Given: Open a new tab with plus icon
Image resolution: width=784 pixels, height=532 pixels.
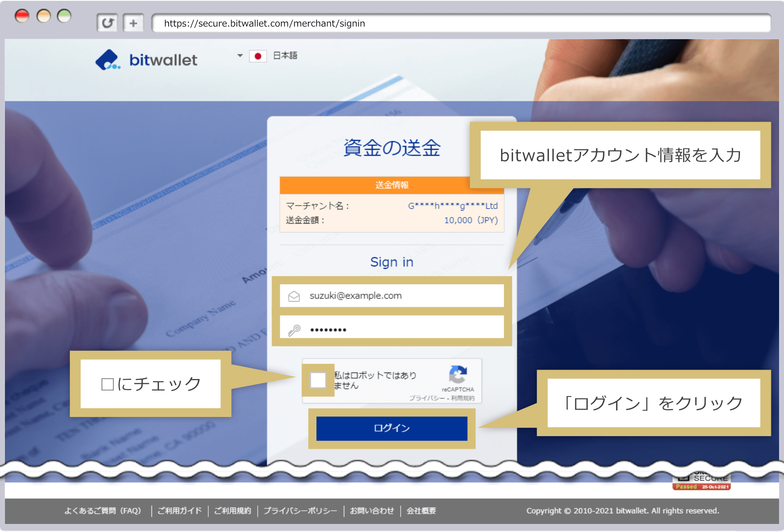Looking at the screenshot, I should click(x=133, y=23).
